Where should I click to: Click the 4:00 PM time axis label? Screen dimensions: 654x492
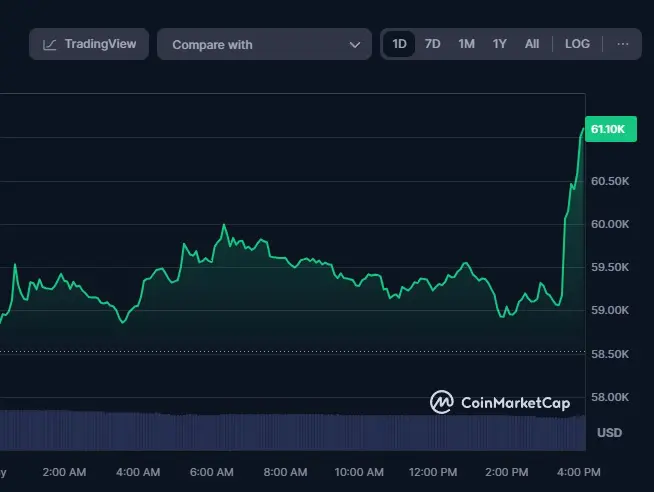click(579, 472)
